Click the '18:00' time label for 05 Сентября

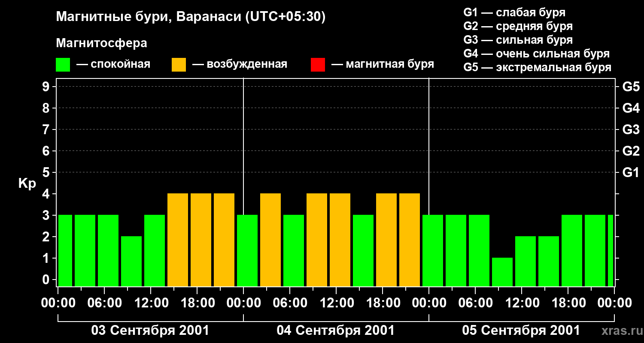(x=568, y=303)
